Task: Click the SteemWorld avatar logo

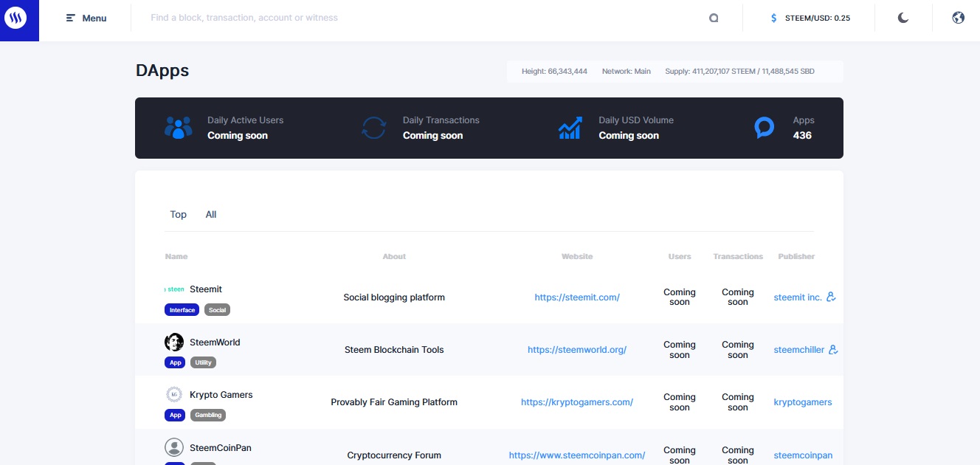Action: [174, 342]
